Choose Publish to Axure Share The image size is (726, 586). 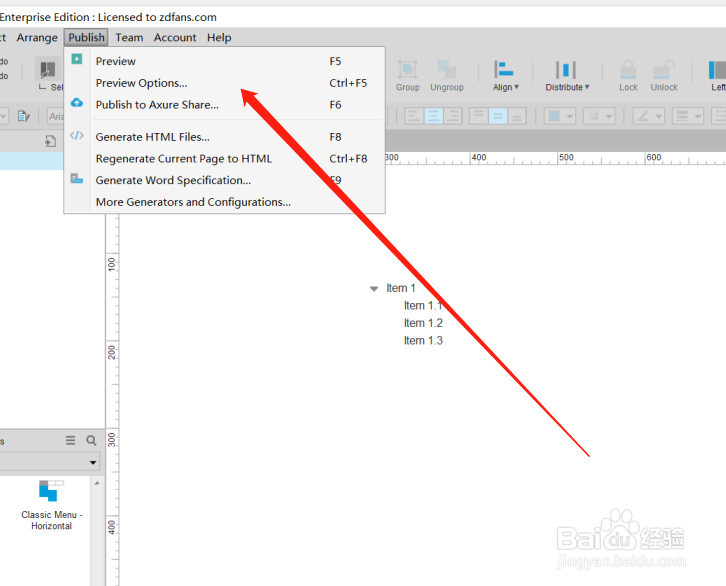pos(224,105)
